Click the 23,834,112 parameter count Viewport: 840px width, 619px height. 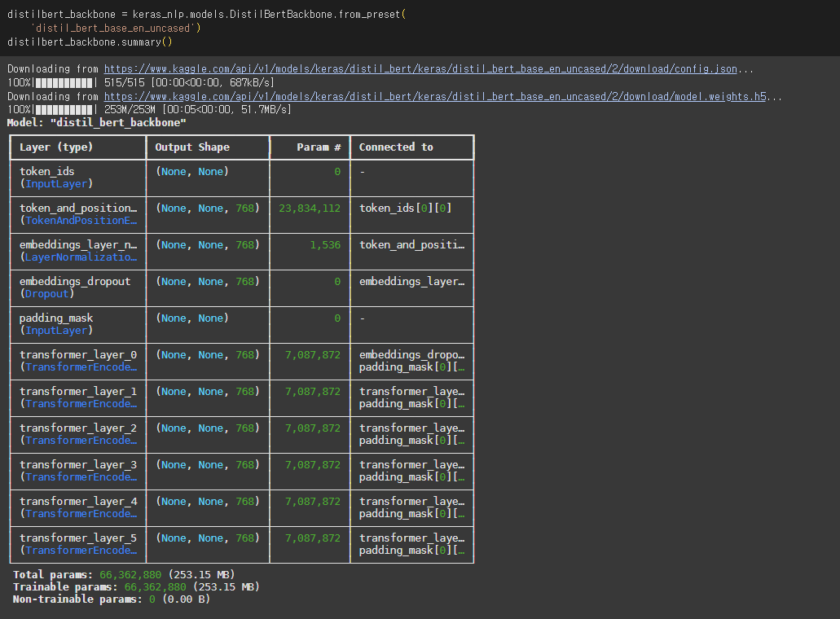click(310, 209)
